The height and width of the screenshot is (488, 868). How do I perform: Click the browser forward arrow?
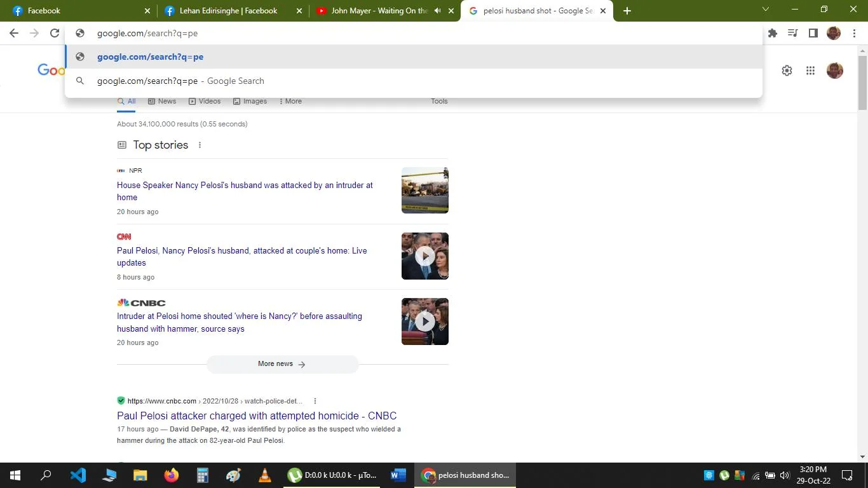click(34, 33)
